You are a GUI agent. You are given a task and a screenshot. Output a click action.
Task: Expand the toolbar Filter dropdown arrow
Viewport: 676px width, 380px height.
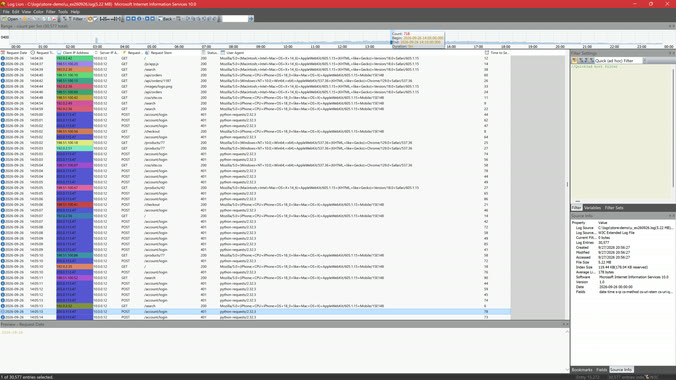click(x=85, y=19)
